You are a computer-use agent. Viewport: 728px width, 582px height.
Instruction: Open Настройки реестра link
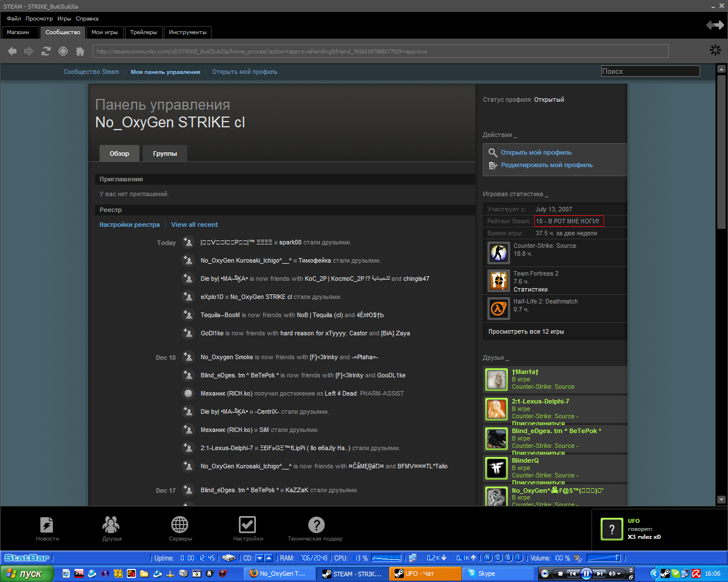point(130,225)
